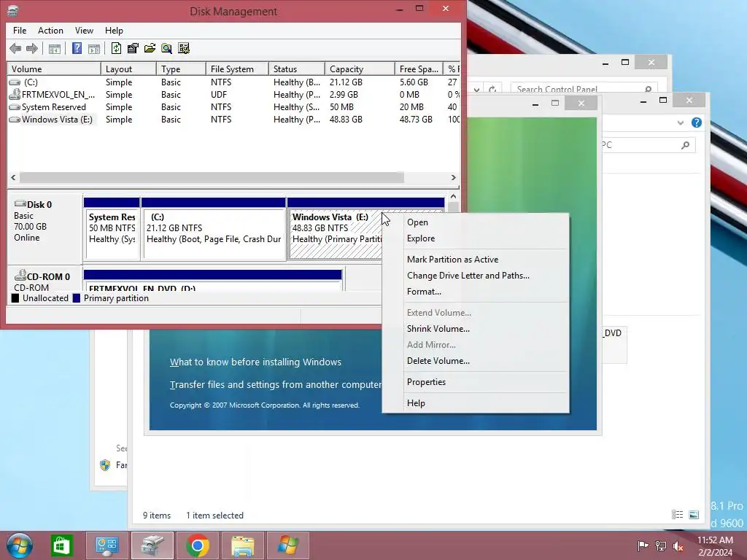Switch to large icons view in Explorer status bar
This screenshot has height=560, width=747.
(x=694, y=515)
